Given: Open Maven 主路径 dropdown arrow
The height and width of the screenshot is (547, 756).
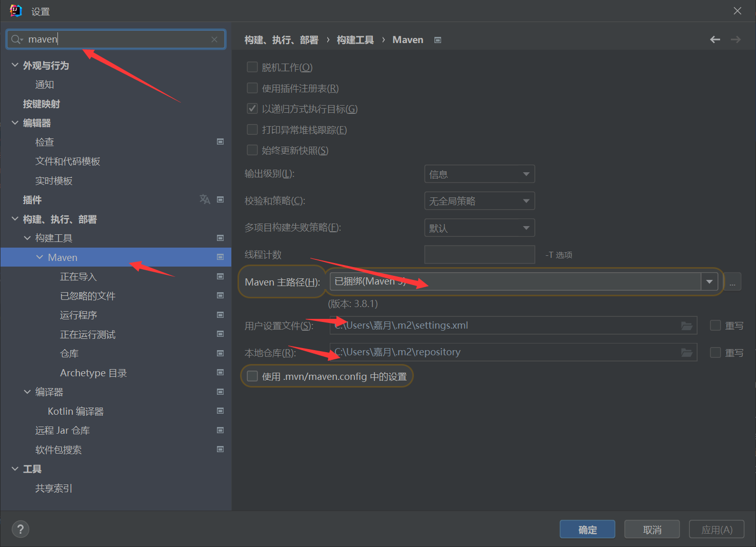Looking at the screenshot, I should point(709,281).
